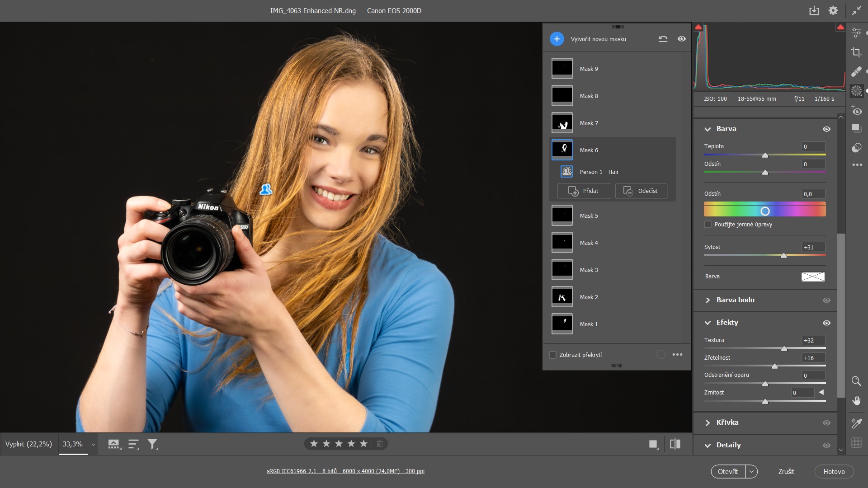Enable Použijte jemné úpravy checkbox
The width and height of the screenshot is (868, 488).
click(x=708, y=225)
